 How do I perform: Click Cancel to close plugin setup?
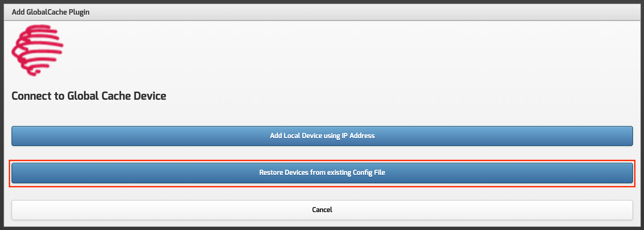click(322, 210)
